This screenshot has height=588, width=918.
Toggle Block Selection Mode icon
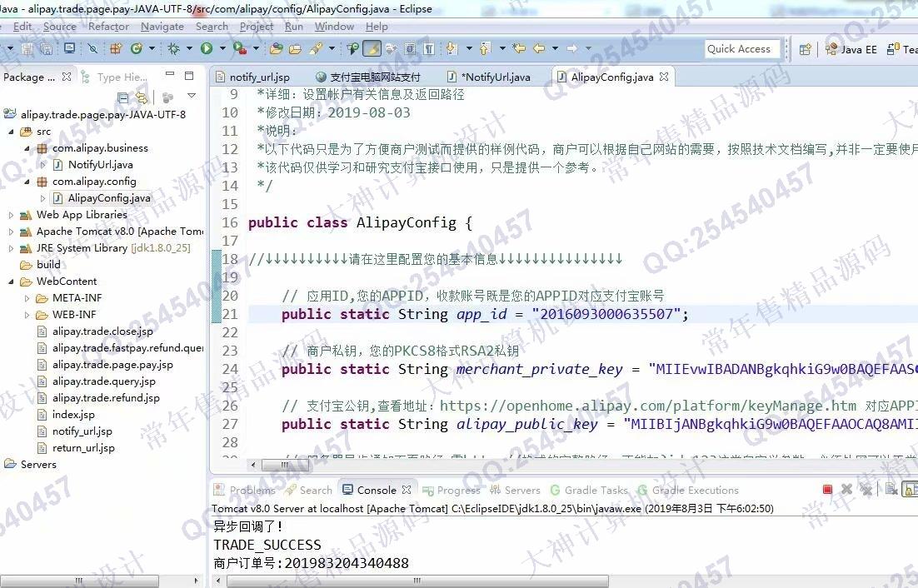click(x=411, y=48)
